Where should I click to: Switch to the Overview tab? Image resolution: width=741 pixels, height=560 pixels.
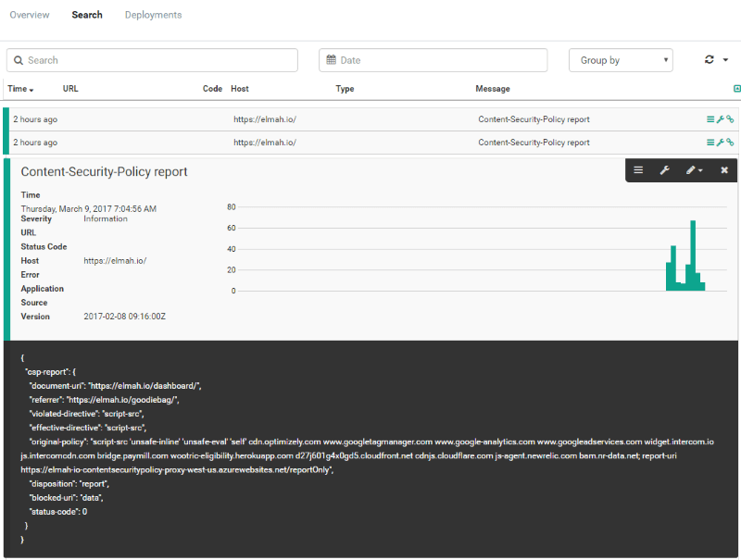(29, 15)
